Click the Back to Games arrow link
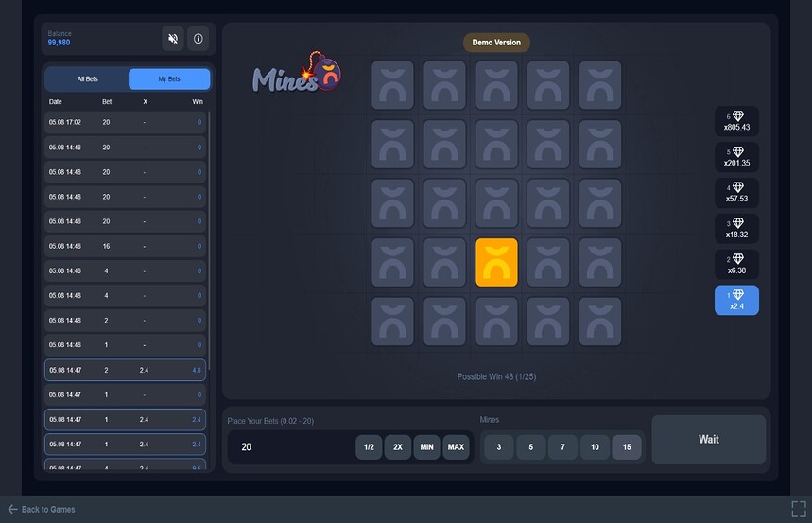This screenshot has height=523, width=812. point(42,509)
